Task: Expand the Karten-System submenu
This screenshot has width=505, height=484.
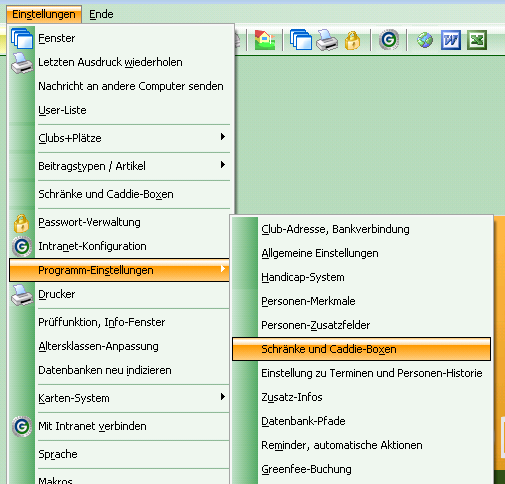Action: tap(223, 397)
